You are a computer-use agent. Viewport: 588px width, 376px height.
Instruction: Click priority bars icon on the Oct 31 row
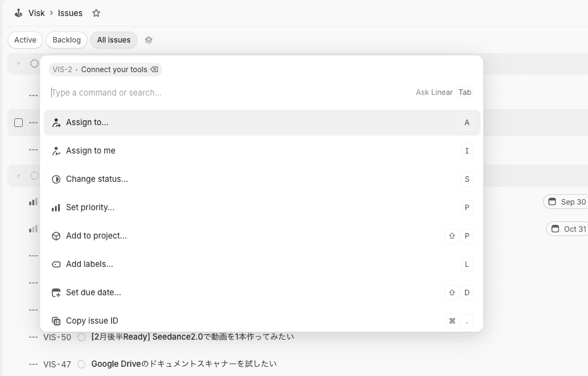click(33, 229)
